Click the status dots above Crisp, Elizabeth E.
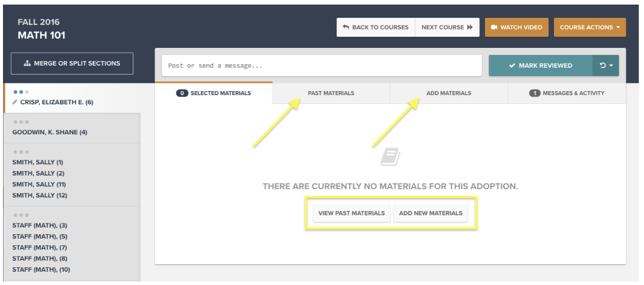The image size is (644, 285). point(21,92)
